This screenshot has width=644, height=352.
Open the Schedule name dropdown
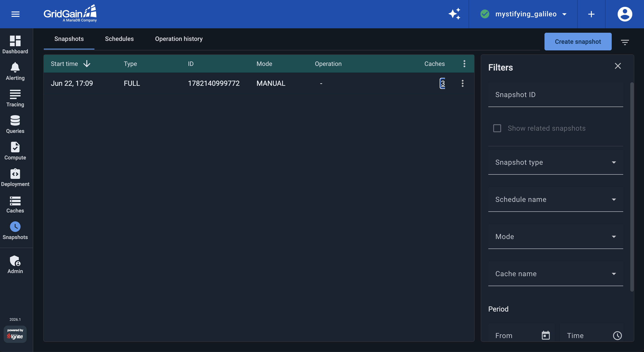556,199
